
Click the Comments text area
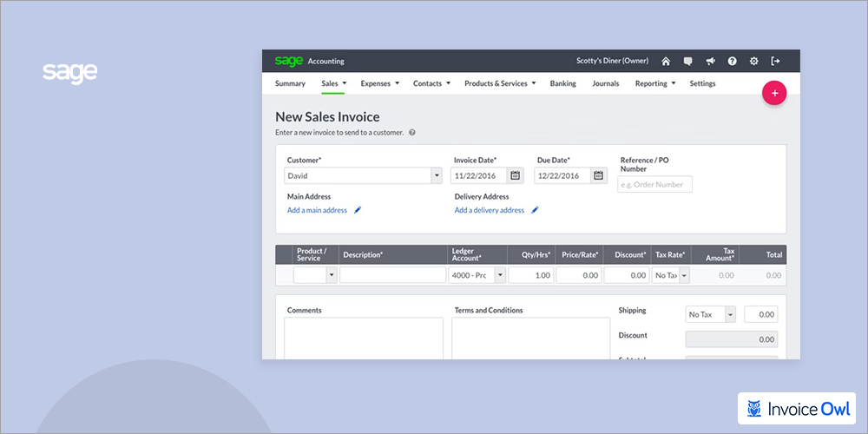[364, 339]
